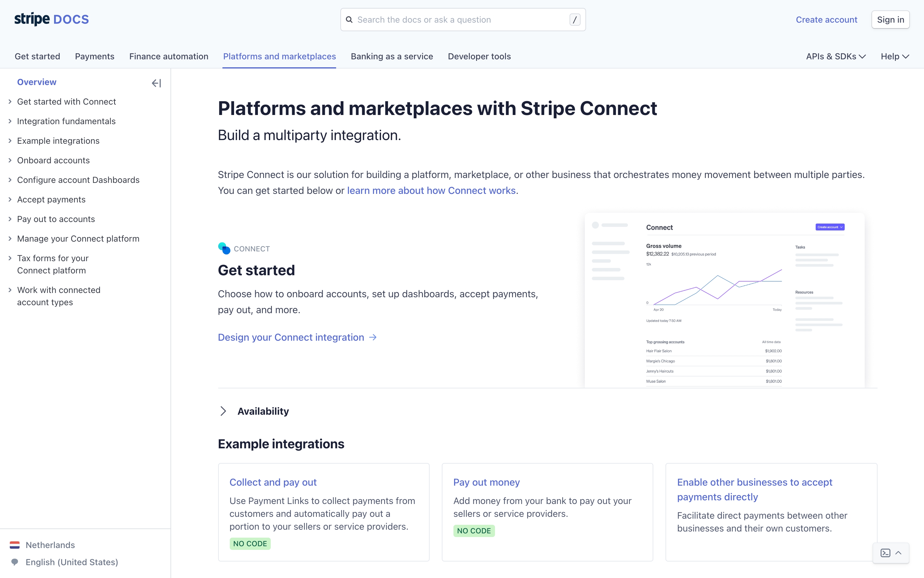Image resolution: width=924 pixels, height=578 pixels.
Task: Select Platforms and marketplaces tab
Action: coord(280,57)
